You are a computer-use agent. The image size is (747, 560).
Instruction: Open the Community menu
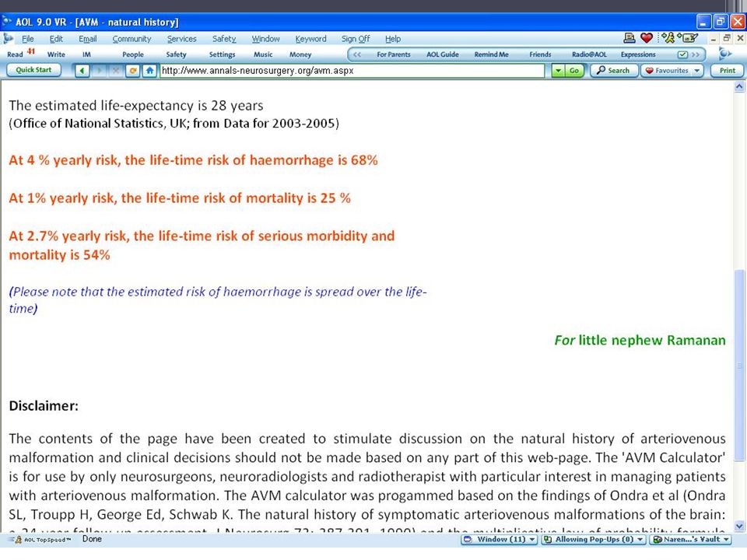(132, 39)
